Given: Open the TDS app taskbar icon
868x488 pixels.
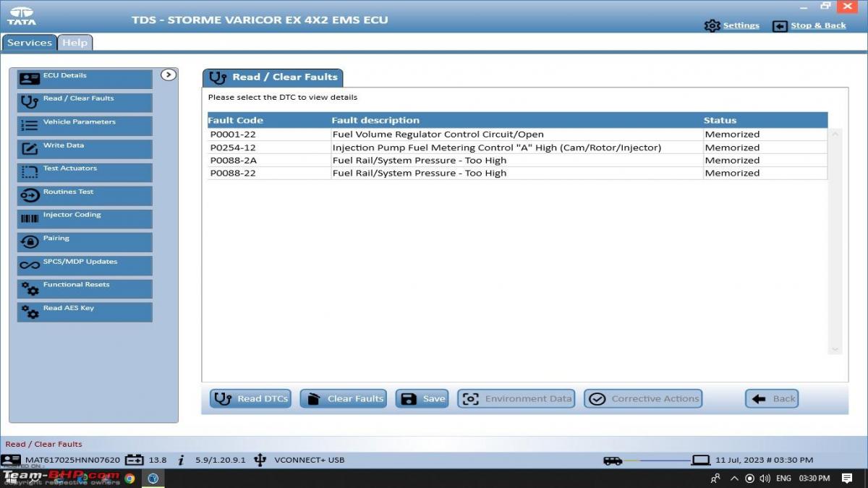Looking at the screenshot, I should (x=153, y=478).
